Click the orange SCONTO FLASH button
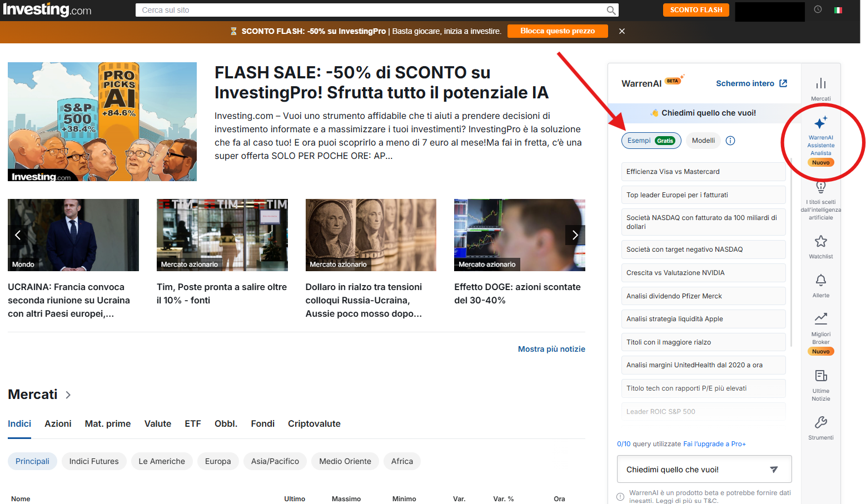866x504 pixels. click(696, 10)
